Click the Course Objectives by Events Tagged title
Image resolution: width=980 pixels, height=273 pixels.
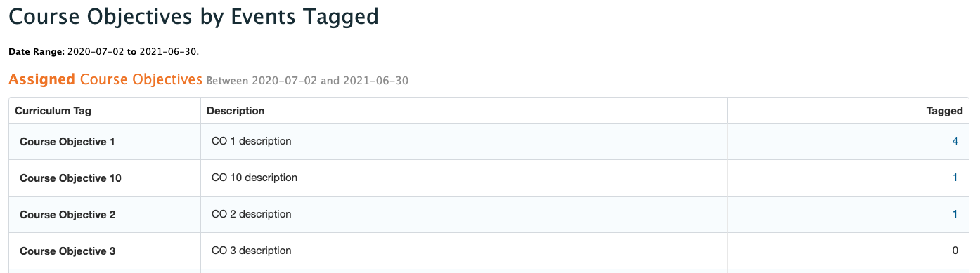(193, 17)
